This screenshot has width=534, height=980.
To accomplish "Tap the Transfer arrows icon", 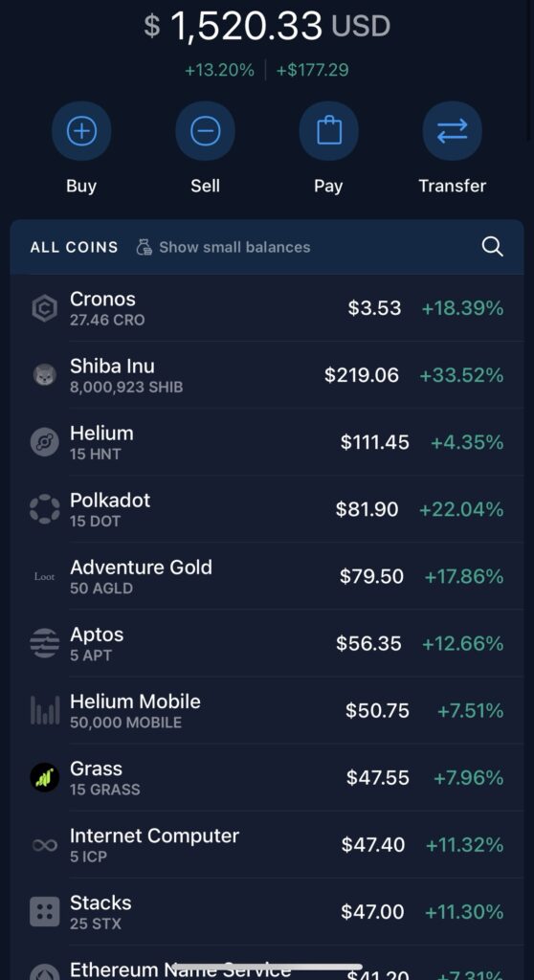I will pyautogui.click(x=452, y=131).
